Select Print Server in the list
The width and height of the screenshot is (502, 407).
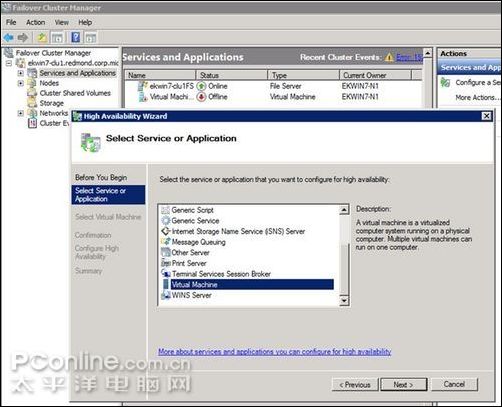(x=189, y=263)
